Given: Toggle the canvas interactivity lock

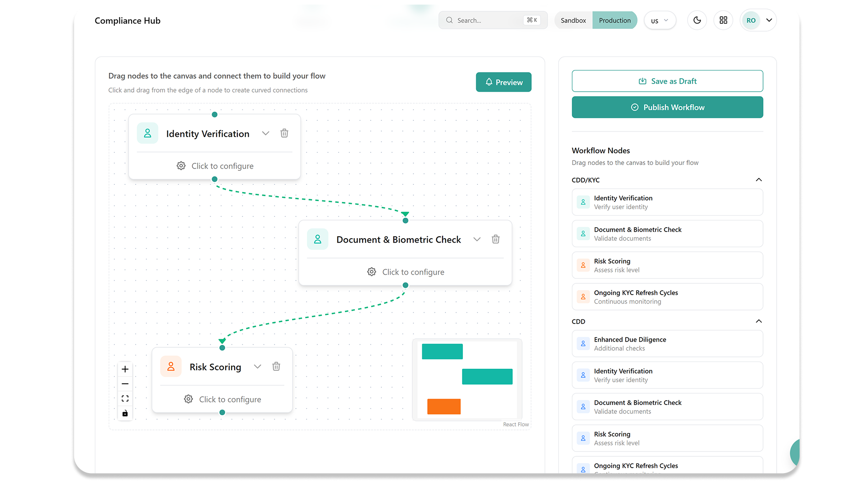Looking at the screenshot, I should [x=125, y=413].
